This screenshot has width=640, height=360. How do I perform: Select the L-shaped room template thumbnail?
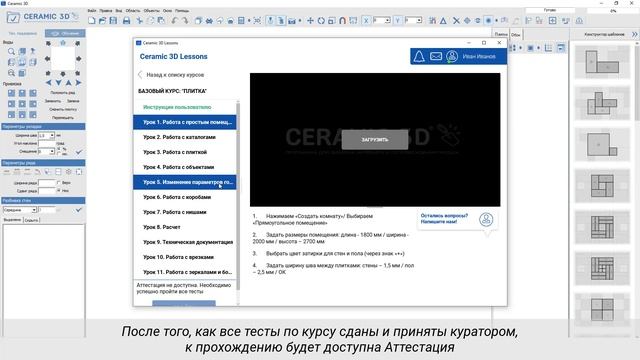[x=602, y=62]
